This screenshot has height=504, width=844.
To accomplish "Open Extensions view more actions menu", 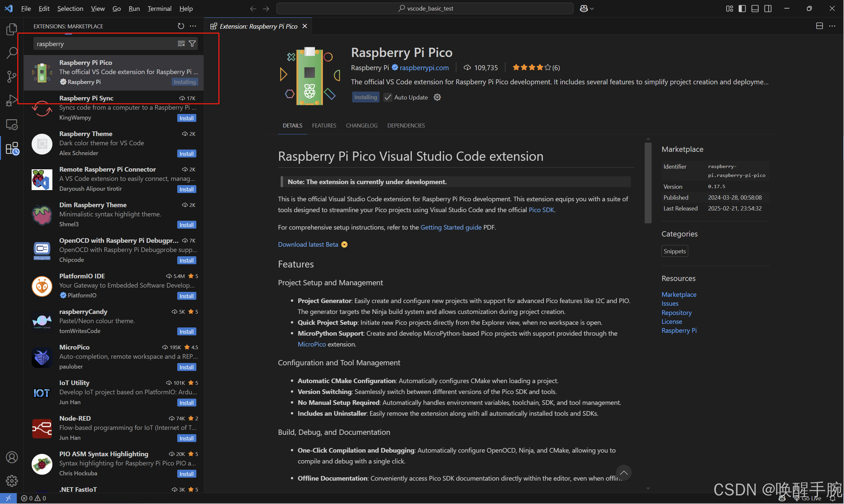I will 193,26.
